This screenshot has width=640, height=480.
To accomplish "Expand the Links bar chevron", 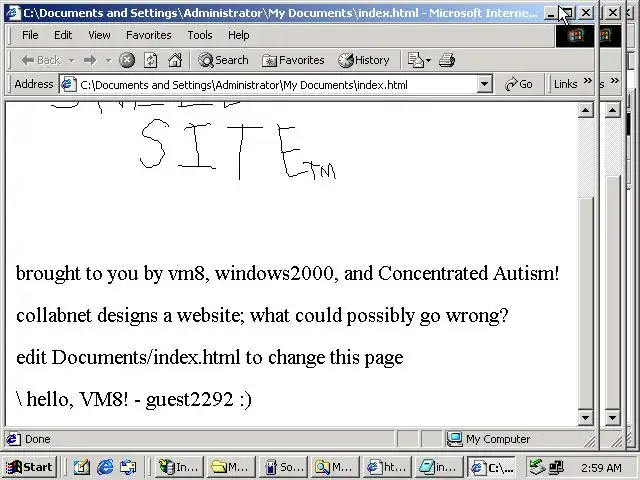I will coord(588,81).
